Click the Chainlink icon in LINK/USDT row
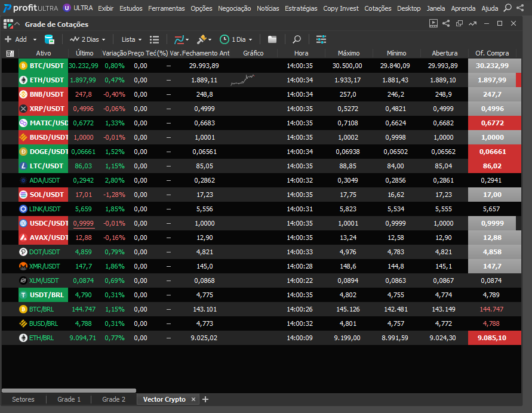The height and width of the screenshot is (413, 532). click(x=23, y=209)
